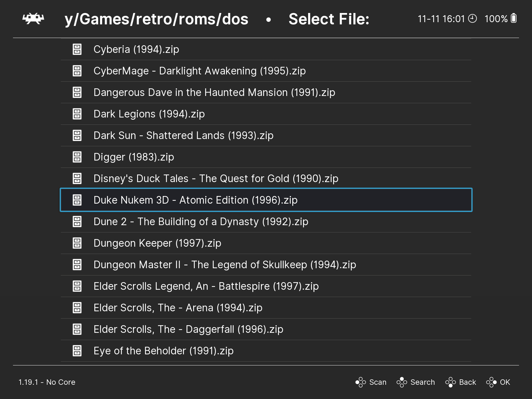532x399 pixels.
Task: Click the archive icon for Dark Legions
Action: (x=77, y=114)
